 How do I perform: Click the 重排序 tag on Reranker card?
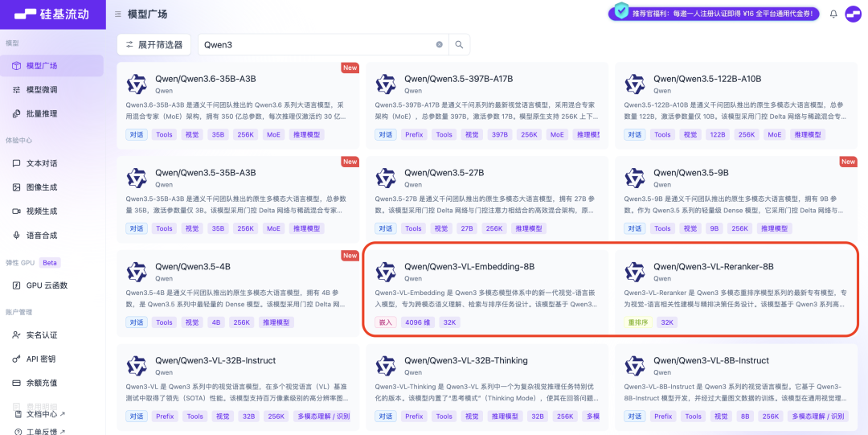tap(638, 322)
